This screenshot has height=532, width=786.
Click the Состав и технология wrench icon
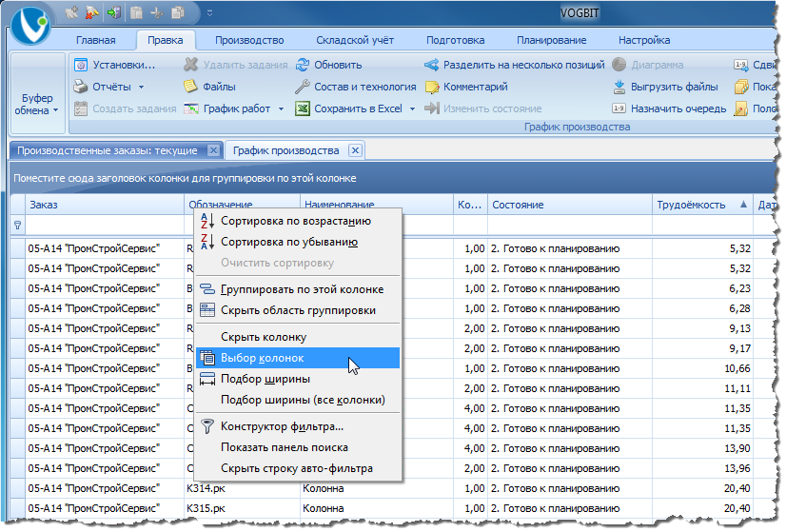click(303, 87)
